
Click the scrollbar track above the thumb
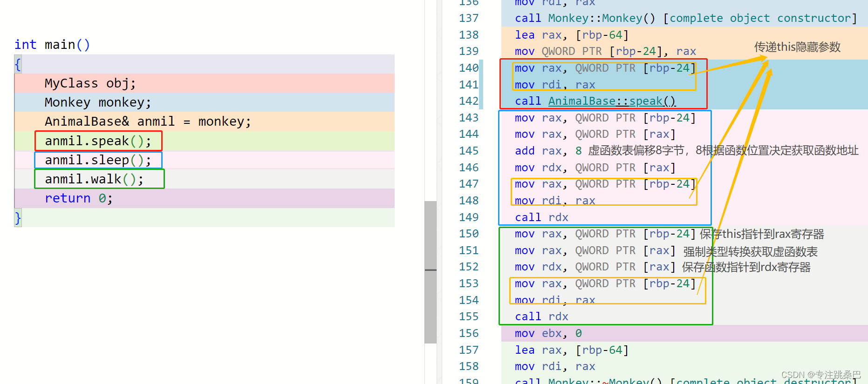click(x=431, y=93)
